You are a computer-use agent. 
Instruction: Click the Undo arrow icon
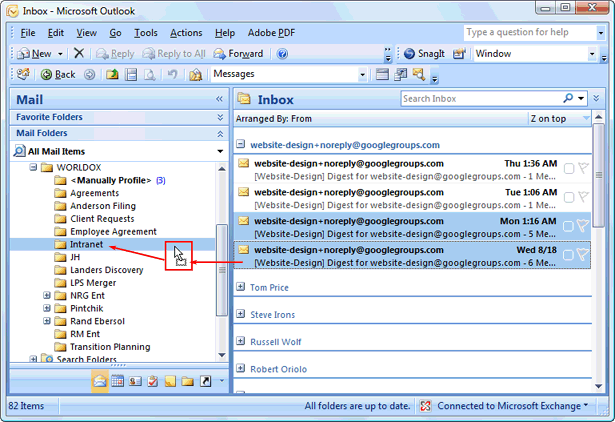coord(172,74)
